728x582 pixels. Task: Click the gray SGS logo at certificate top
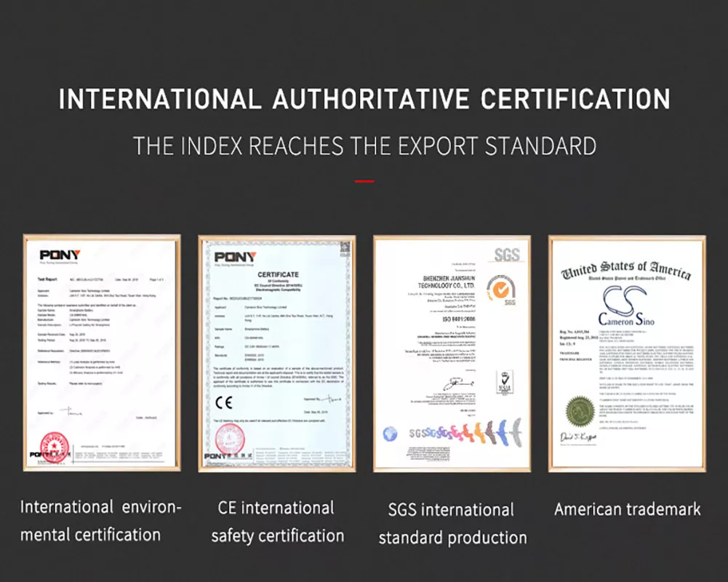(506, 255)
